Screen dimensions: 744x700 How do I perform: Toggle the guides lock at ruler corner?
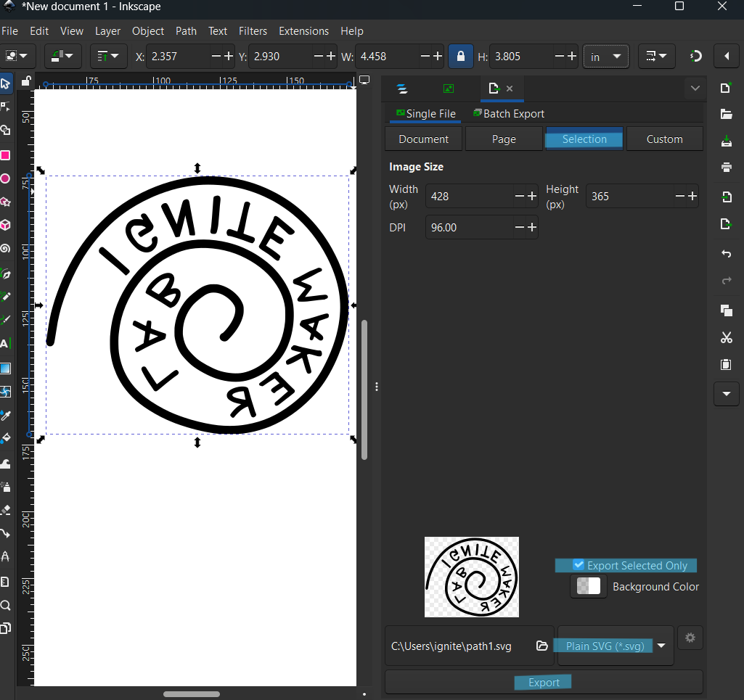pyautogui.click(x=26, y=81)
